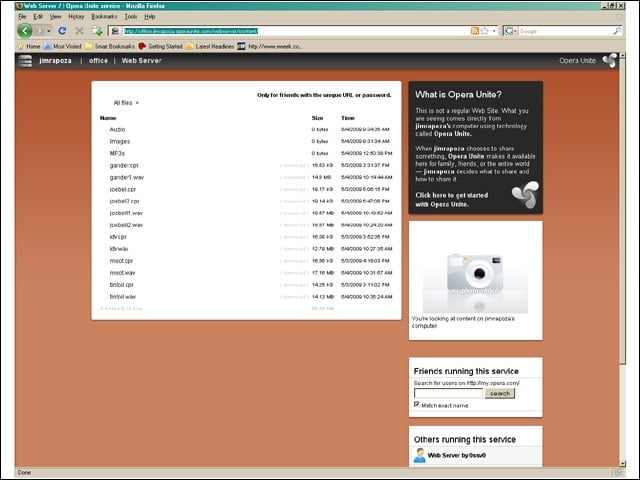The height and width of the screenshot is (480, 640).
Task: Click the new tab page icon with green plus
Action: [x=97, y=31]
